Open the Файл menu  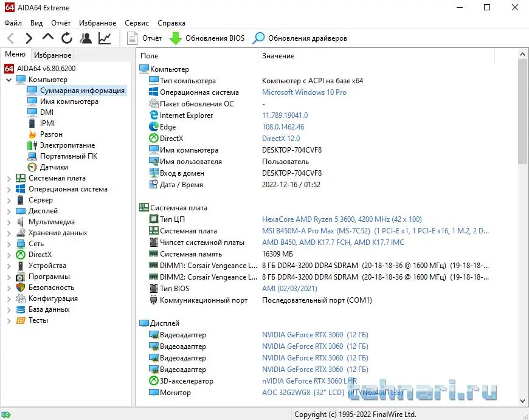pyautogui.click(x=13, y=23)
